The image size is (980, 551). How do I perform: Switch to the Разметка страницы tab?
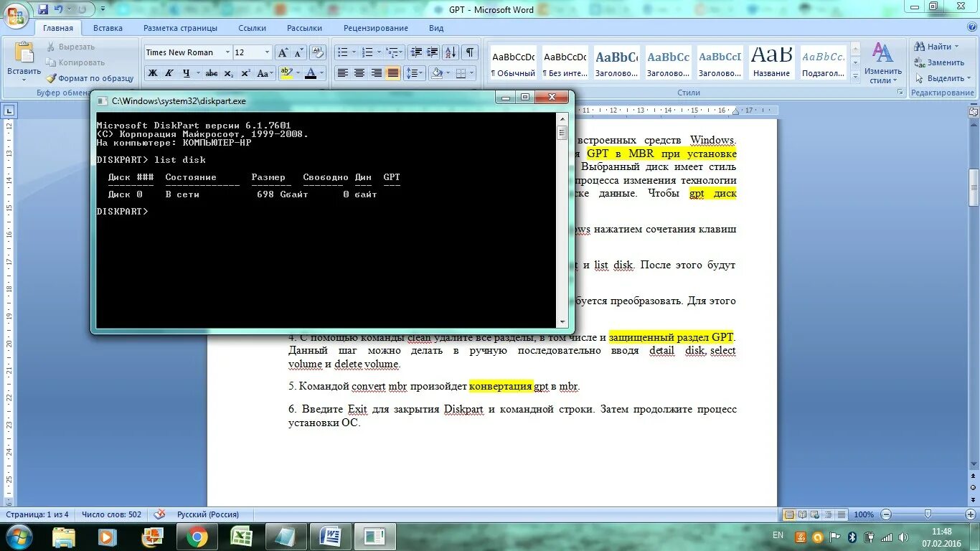[180, 28]
